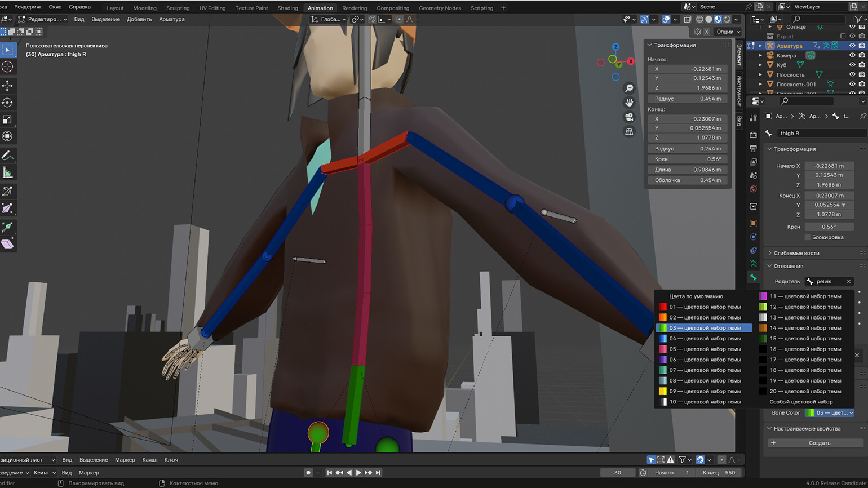Expand the Сгибаемые кости panel
The width and height of the screenshot is (868, 488).
point(796,253)
